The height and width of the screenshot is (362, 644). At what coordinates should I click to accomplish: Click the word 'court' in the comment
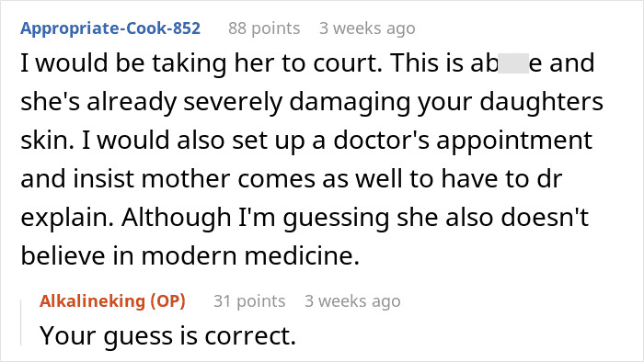click(345, 63)
